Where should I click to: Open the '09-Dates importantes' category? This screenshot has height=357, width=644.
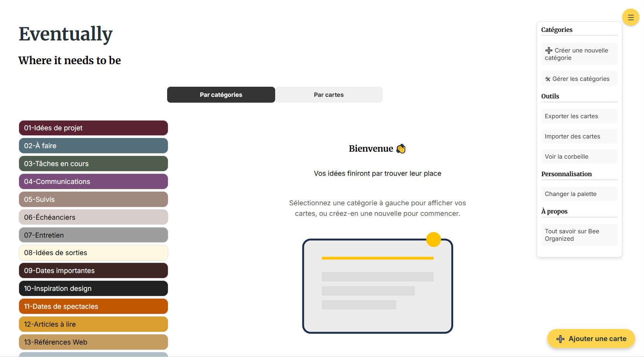pyautogui.click(x=93, y=271)
